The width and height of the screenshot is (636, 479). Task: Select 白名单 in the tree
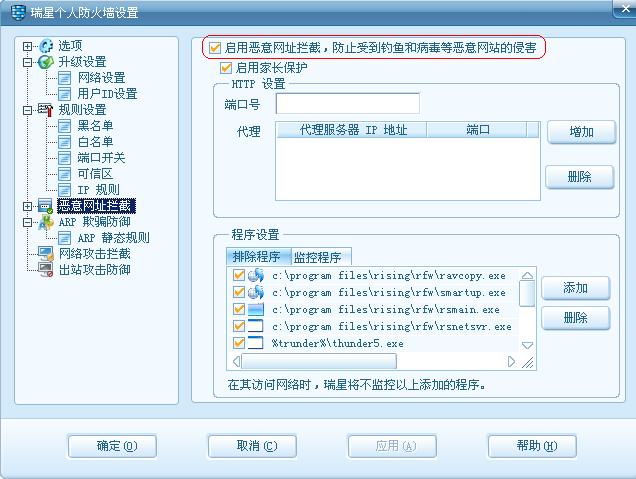click(x=95, y=142)
